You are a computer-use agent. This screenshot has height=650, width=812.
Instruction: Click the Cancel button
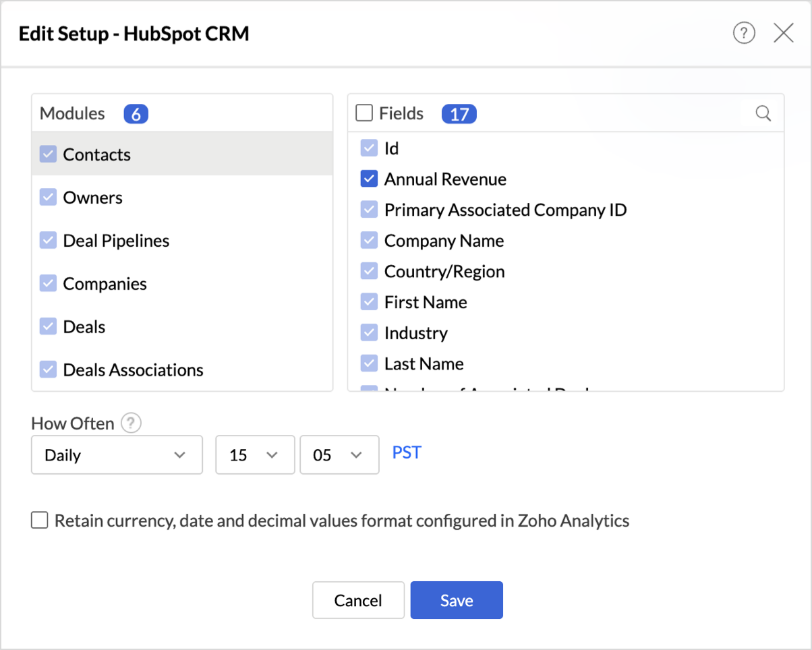click(x=358, y=600)
